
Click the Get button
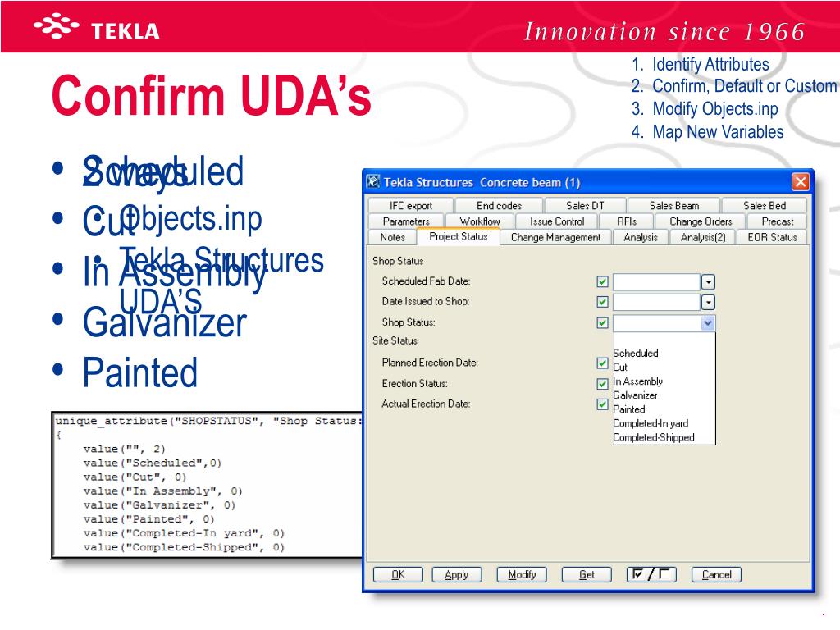coord(587,574)
